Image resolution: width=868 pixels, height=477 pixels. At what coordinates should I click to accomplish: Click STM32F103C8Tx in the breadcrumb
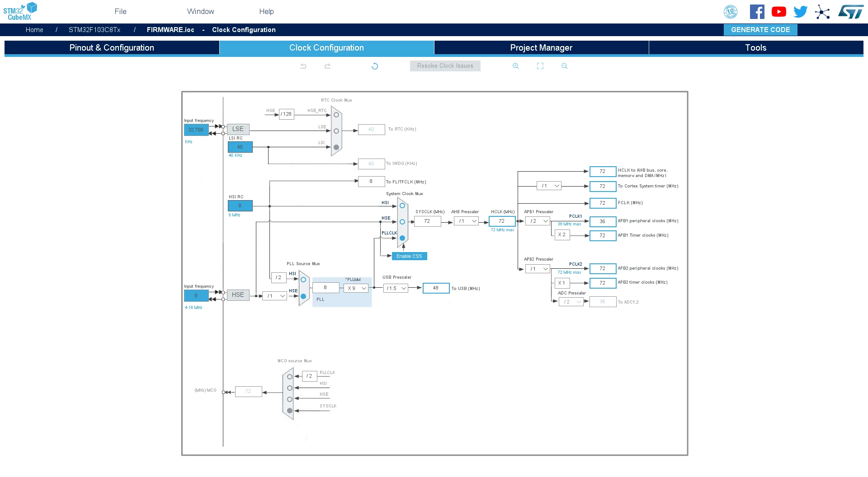(x=94, y=30)
